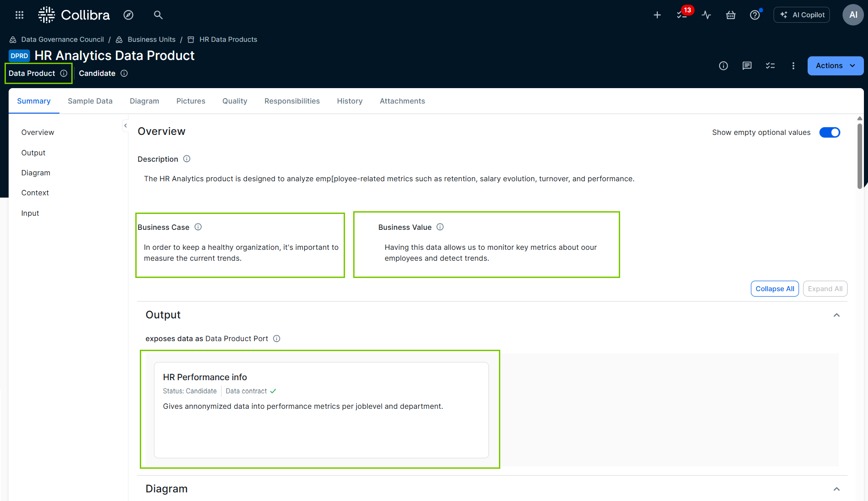Click the activity feed icon
Screen dimensions: 868x501
coord(706,15)
